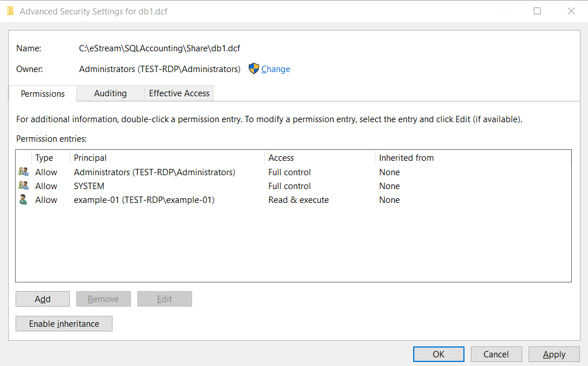Click the Apply button

pyautogui.click(x=554, y=354)
